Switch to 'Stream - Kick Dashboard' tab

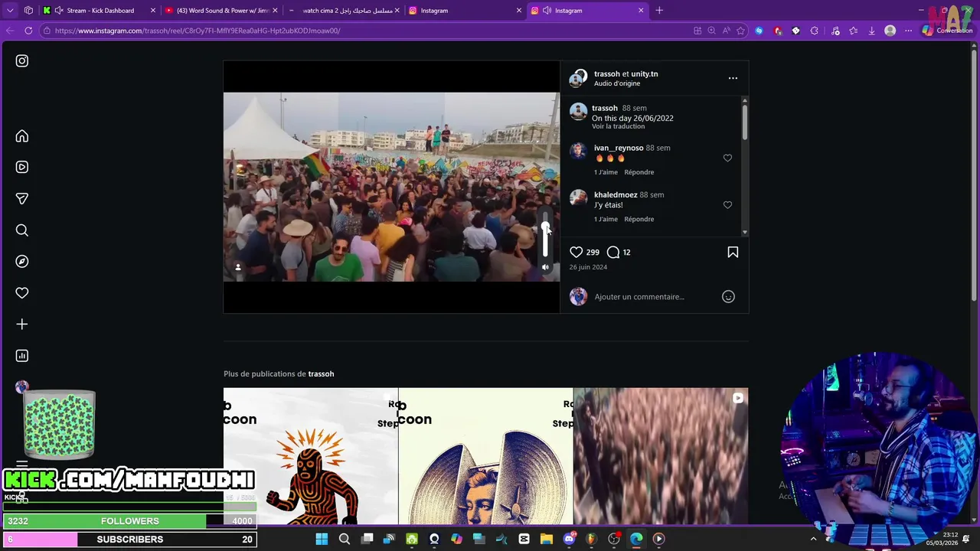tap(100, 11)
